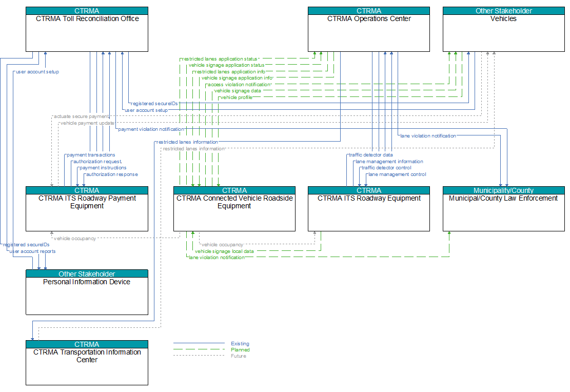Click the 'vehicle signage application info' flow label

point(237,78)
